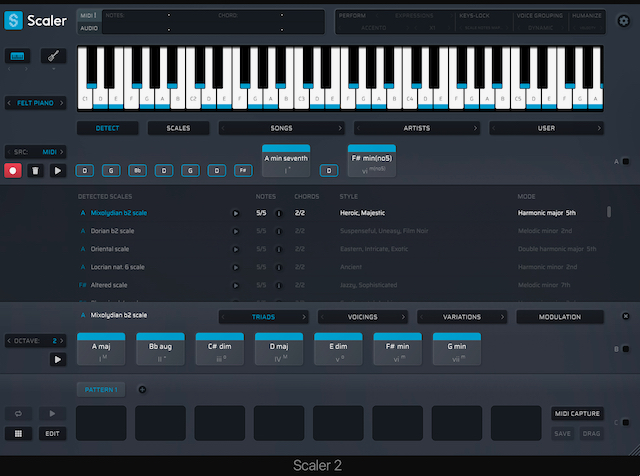Image resolution: width=640 pixels, height=476 pixels.
Task: Toggle HUMANIZE option
Action: click(x=587, y=16)
